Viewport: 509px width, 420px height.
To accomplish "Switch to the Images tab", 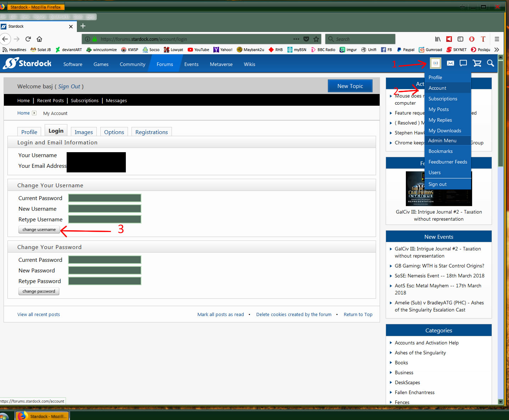I will click(x=84, y=132).
